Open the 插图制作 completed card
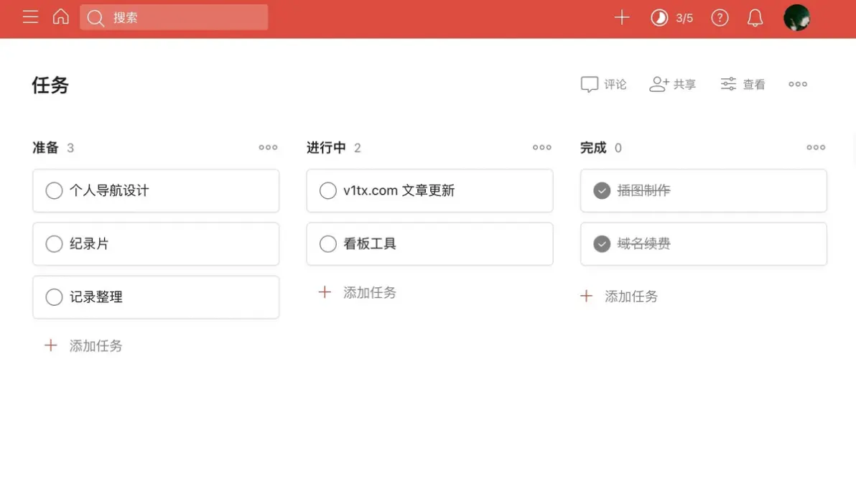This screenshot has width=856, height=504. 704,190
